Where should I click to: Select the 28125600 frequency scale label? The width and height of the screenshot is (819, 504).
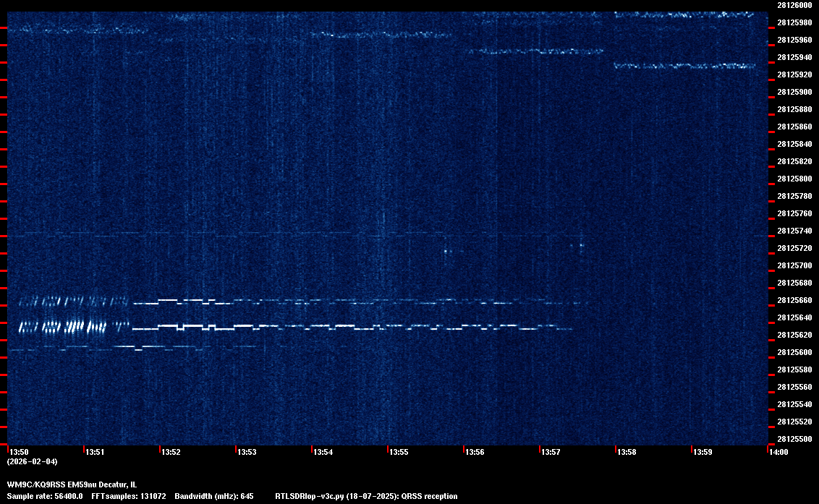794,352
